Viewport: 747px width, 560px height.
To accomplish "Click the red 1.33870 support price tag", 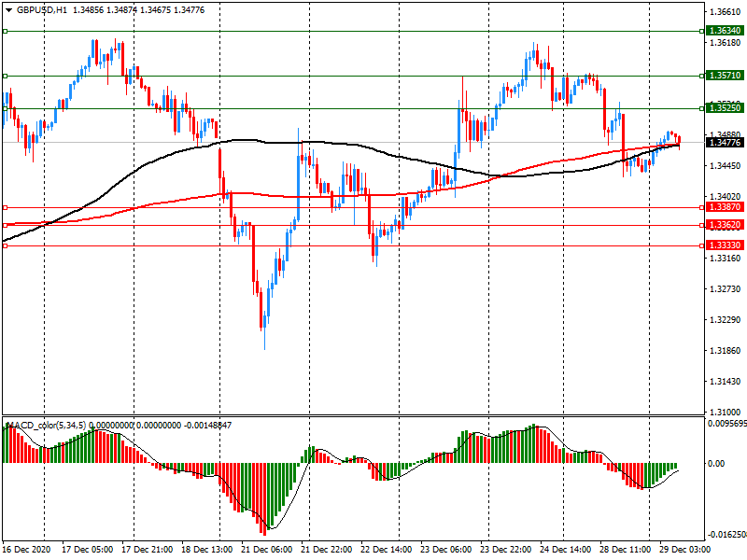I will 726,207.
